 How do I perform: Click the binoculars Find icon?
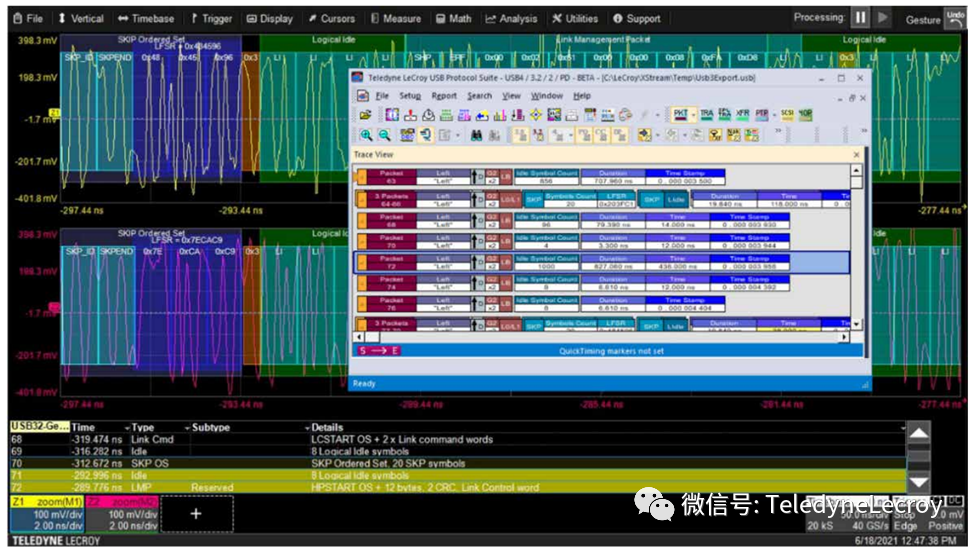coord(477,135)
